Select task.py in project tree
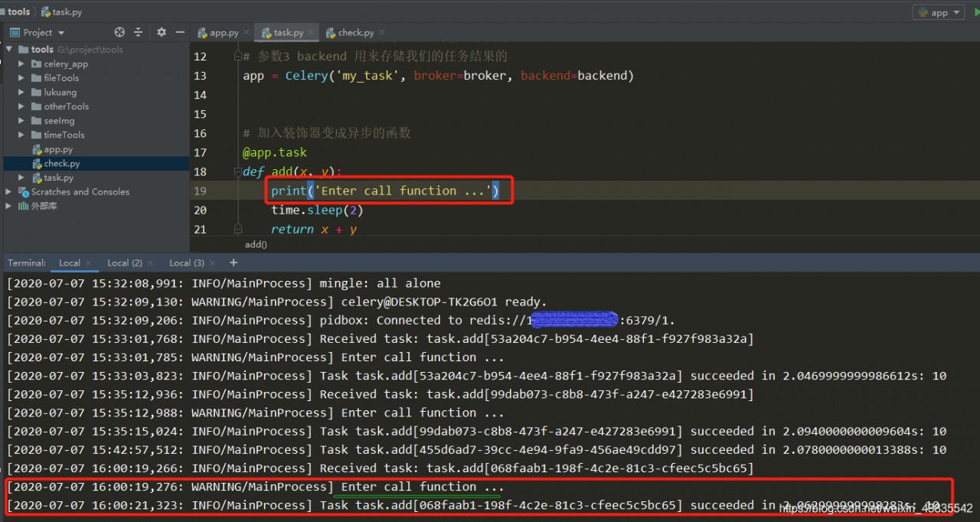The width and height of the screenshot is (980, 522). (58, 178)
